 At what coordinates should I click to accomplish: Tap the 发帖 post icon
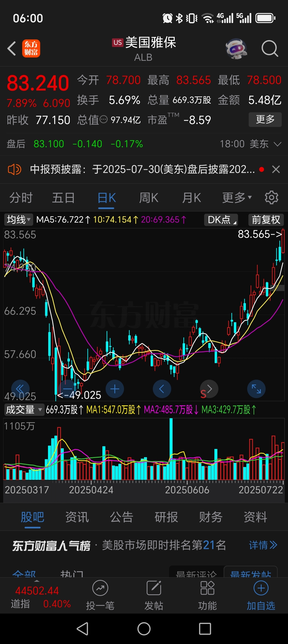tap(154, 588)
